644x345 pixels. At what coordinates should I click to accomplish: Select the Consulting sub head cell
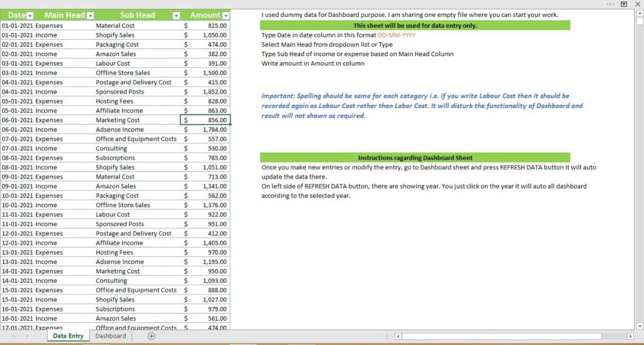tap(111, 148)
